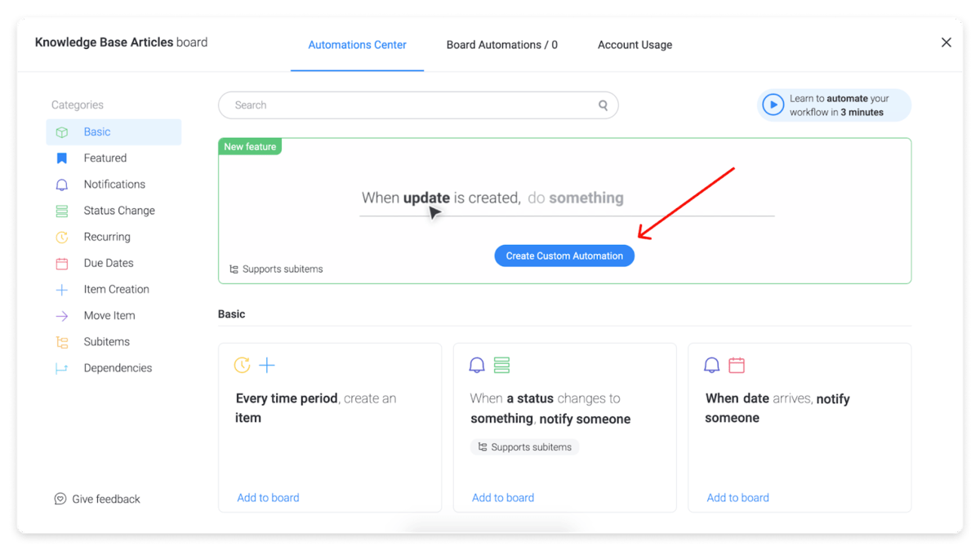Click Create Custom Automation button
Screen dimensions: 980x551
pyautogui.click(x=563, y=256)
